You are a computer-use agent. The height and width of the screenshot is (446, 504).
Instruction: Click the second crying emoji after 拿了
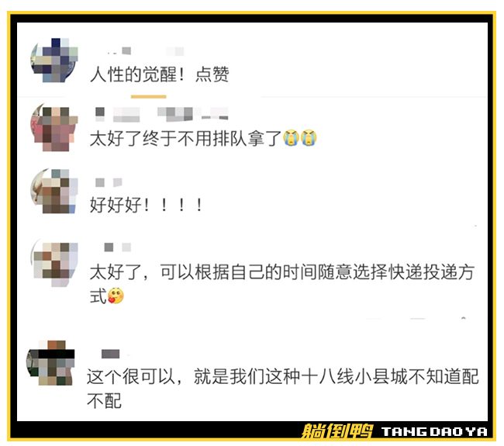[x=309, y=138]
